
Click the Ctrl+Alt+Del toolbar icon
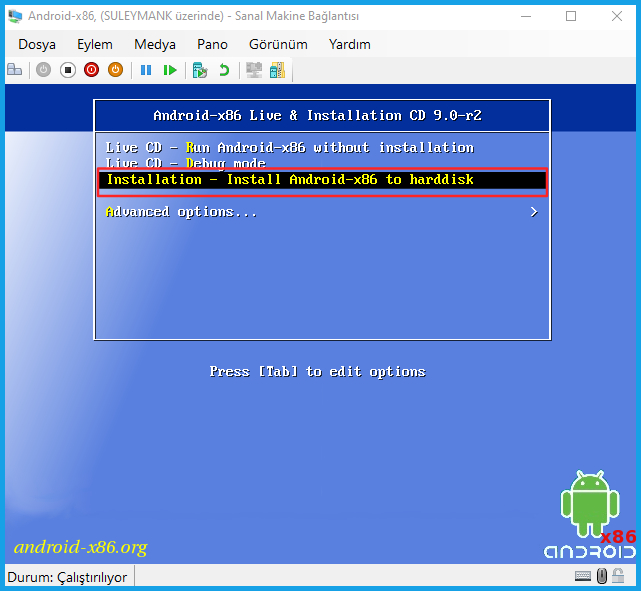point(15,70)
